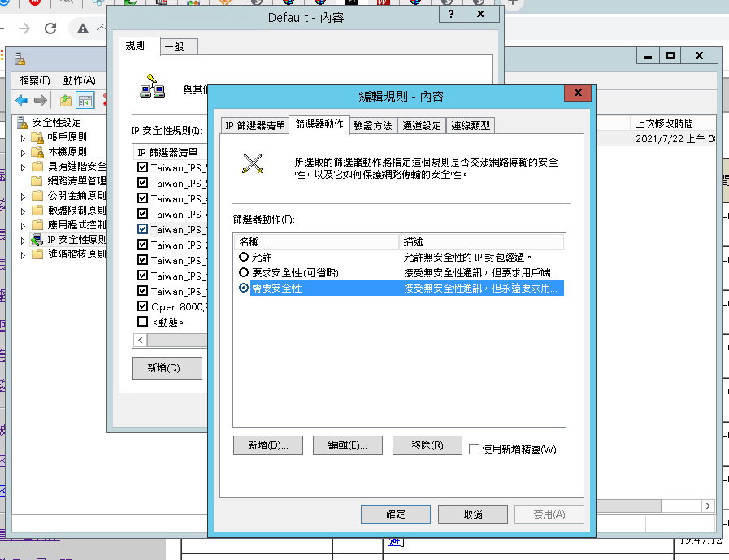Click the up-one-level folder toolbar icon
This screenshot has height=560, width=729.
(65, 100)
